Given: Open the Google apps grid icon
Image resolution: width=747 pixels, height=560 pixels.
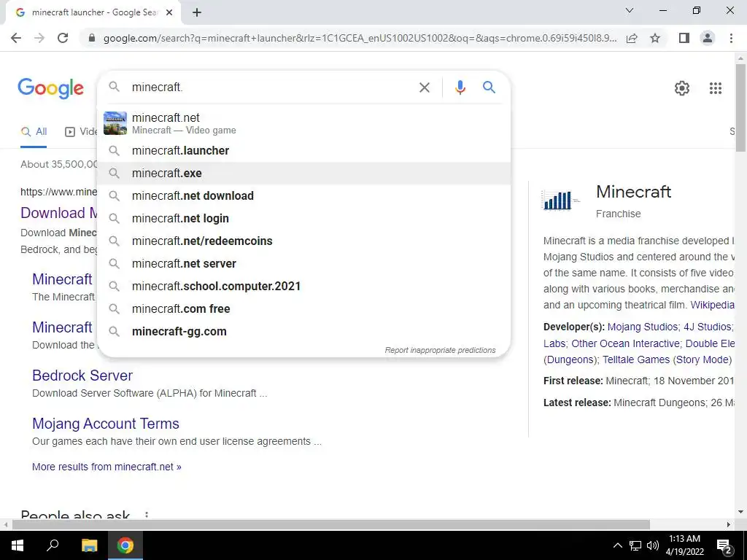Looking at the screenshot, I should point(715,88).
